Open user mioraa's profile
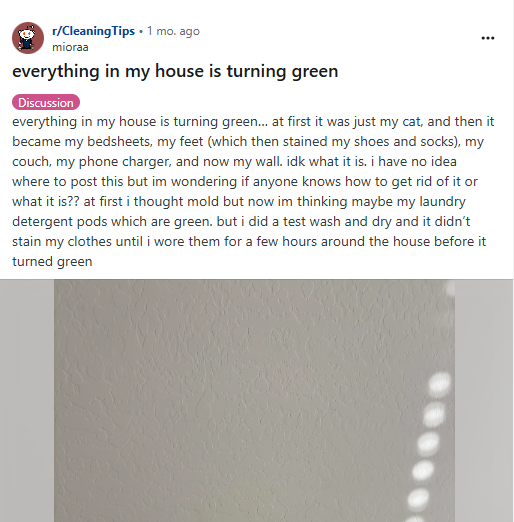 (70, 47)
